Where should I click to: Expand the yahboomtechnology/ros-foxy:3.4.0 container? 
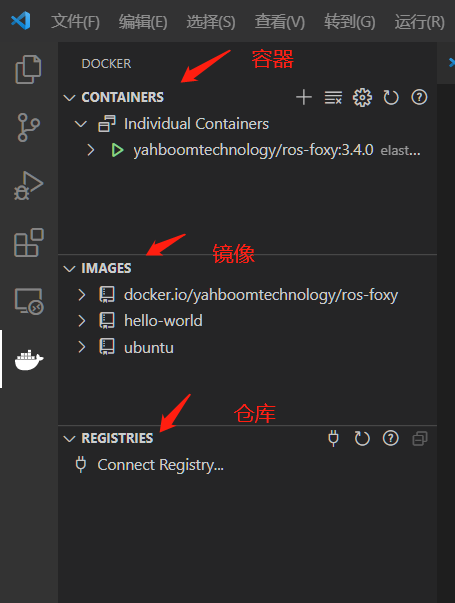(91, 150)
